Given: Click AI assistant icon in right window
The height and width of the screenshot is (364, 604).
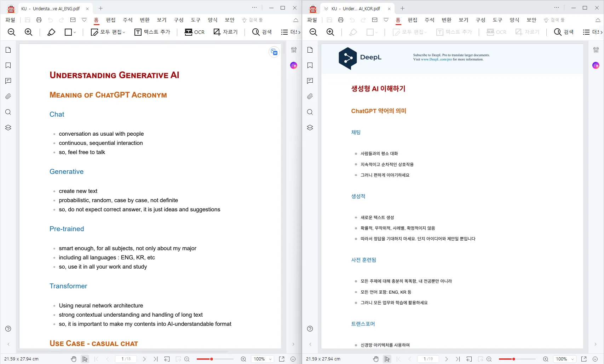Looking at the screenshot, I should tap(596, 65).
